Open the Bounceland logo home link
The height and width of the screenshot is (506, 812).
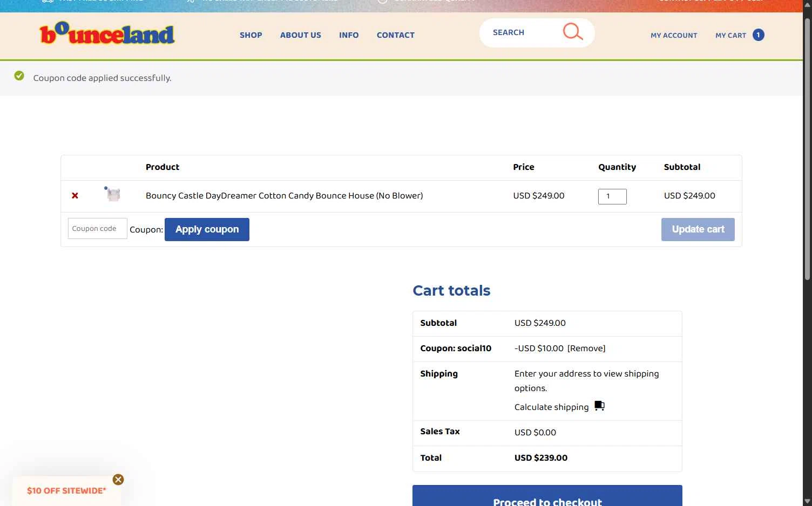[x=107, y=33]
